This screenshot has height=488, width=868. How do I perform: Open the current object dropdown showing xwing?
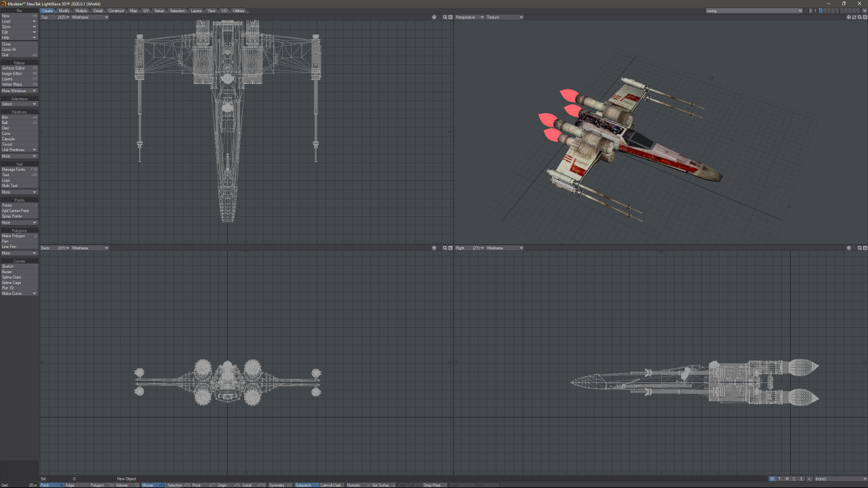[x=754, y=11]
